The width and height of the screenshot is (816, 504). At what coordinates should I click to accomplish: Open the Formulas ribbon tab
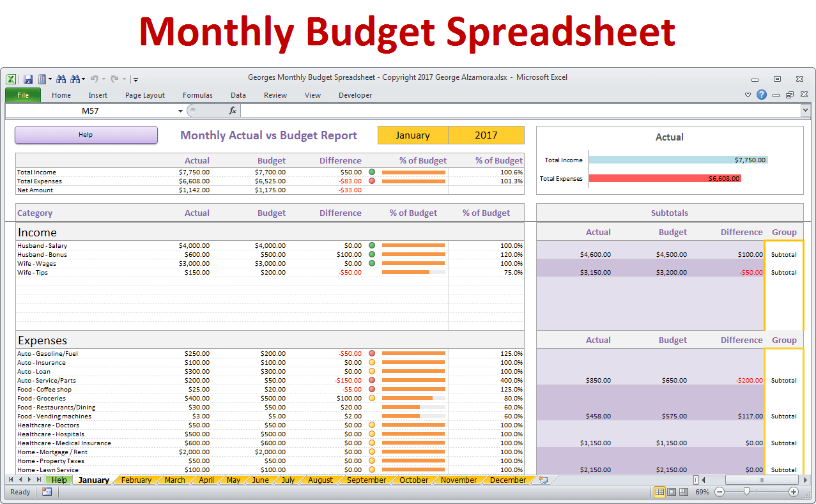197,95
